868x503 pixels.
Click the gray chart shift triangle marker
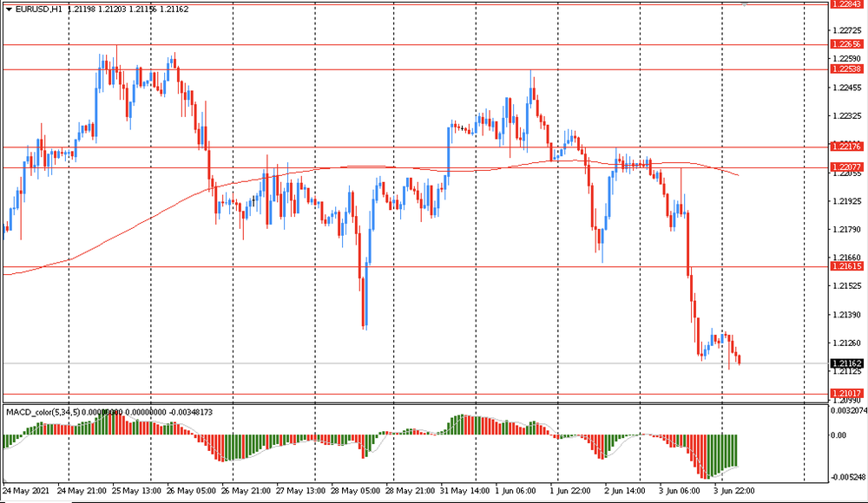tap(744, 4)
